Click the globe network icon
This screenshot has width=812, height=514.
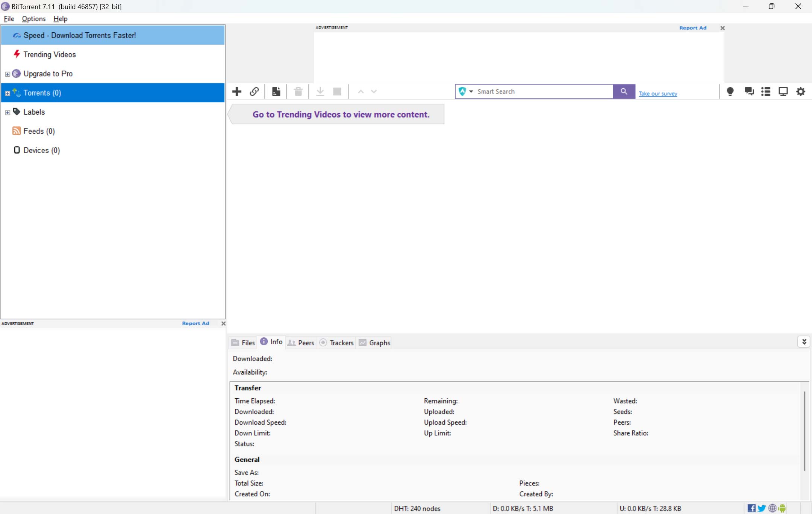pos(772,508)
